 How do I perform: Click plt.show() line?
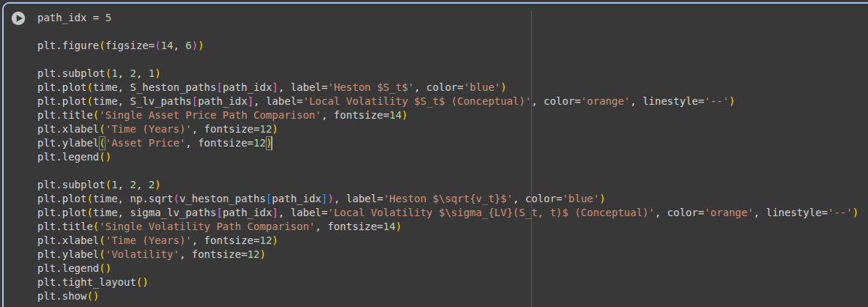pyautogui.click(x=68, y=296)
